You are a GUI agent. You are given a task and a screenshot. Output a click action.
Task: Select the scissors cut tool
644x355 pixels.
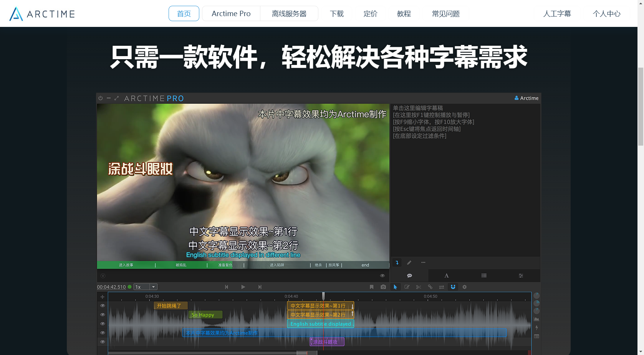tap(419, 287)
